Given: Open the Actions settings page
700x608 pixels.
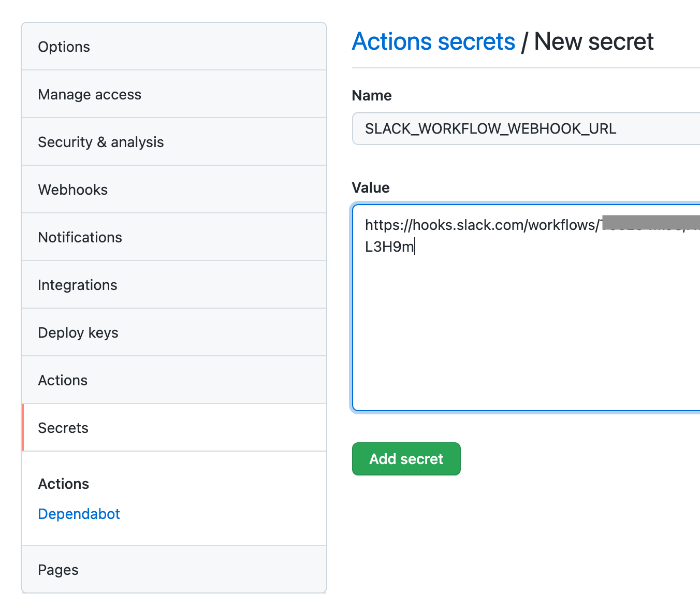Looking at the screenshot, I should pyautogui.click(x=63, y=380).
